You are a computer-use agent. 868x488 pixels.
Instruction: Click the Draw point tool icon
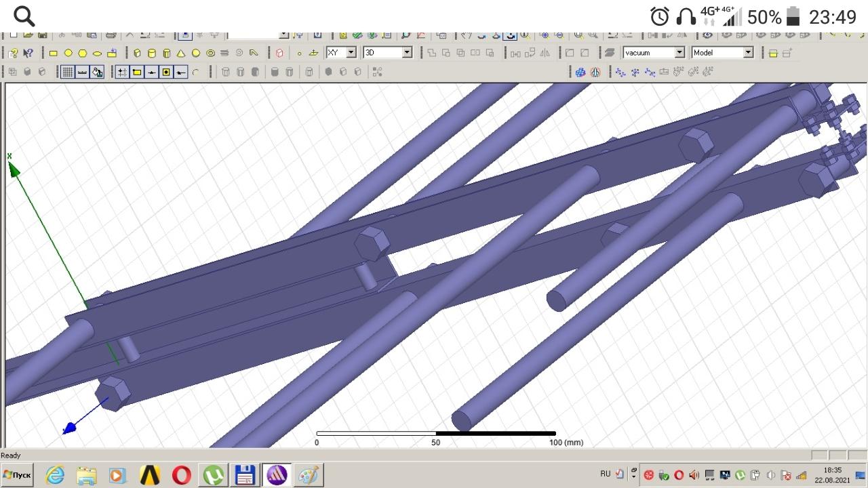pyautogui.click(x=299, y=53)
